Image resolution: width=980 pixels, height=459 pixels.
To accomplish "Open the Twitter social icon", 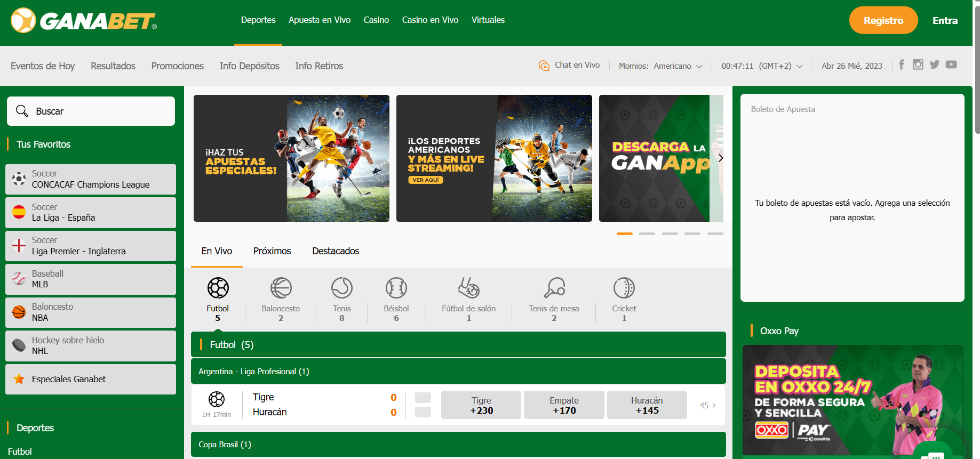I will pyautogui.click(x=935, y=65).
